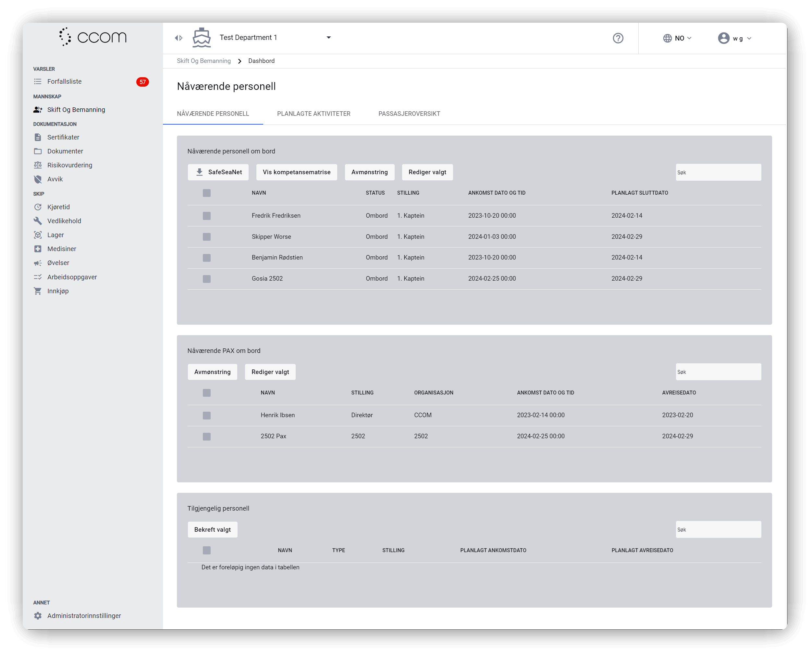Click the Arbeidsoppgaver checklist icon

[38, 277]
